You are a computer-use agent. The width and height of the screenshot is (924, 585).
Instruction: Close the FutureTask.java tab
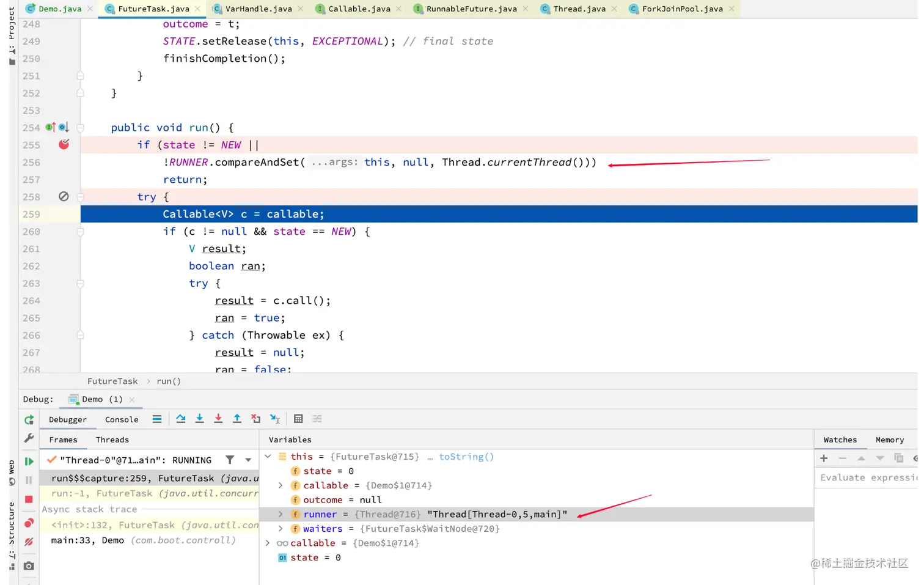pos(197,9)
